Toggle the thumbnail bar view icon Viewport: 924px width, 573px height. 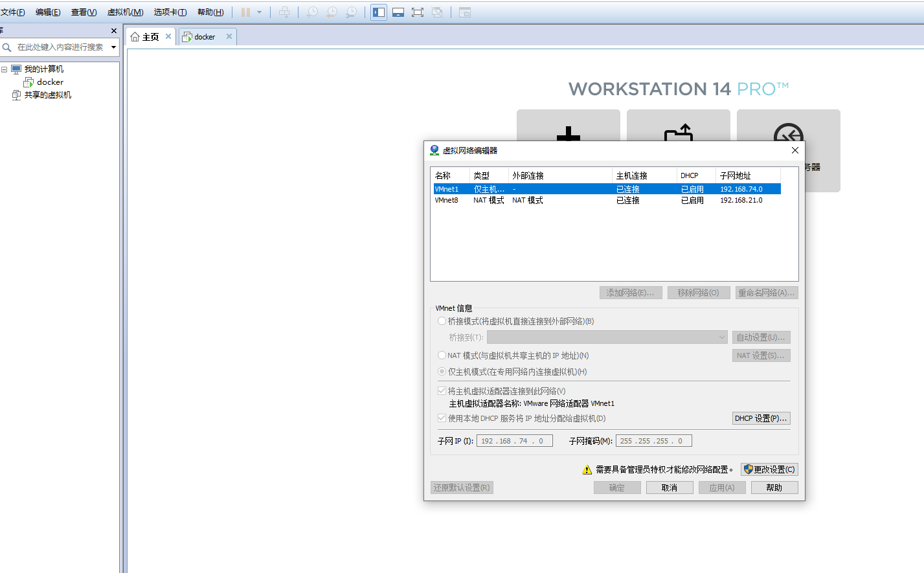pyautogui.click(x=398, y=12)
